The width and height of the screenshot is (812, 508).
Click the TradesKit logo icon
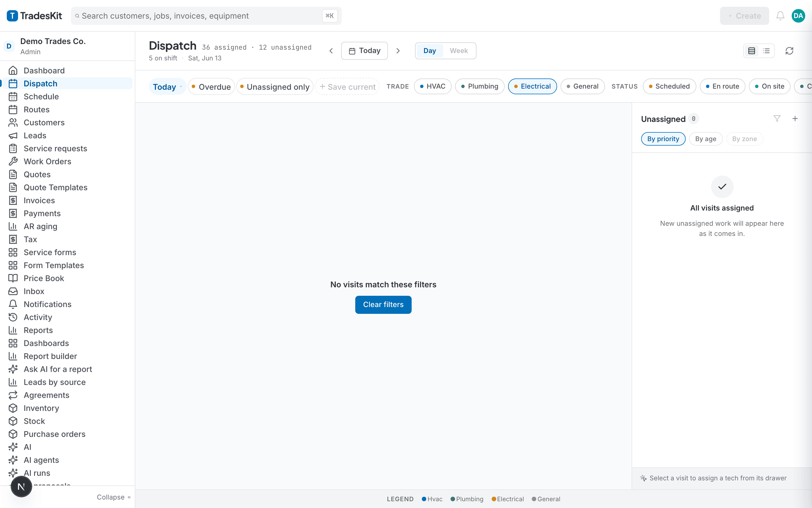tap(12, 16)
